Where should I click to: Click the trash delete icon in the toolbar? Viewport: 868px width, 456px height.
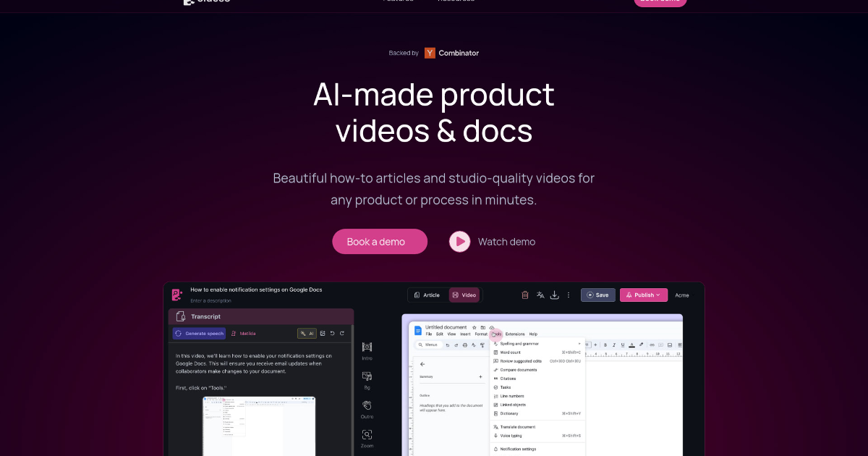pos(526,295)
